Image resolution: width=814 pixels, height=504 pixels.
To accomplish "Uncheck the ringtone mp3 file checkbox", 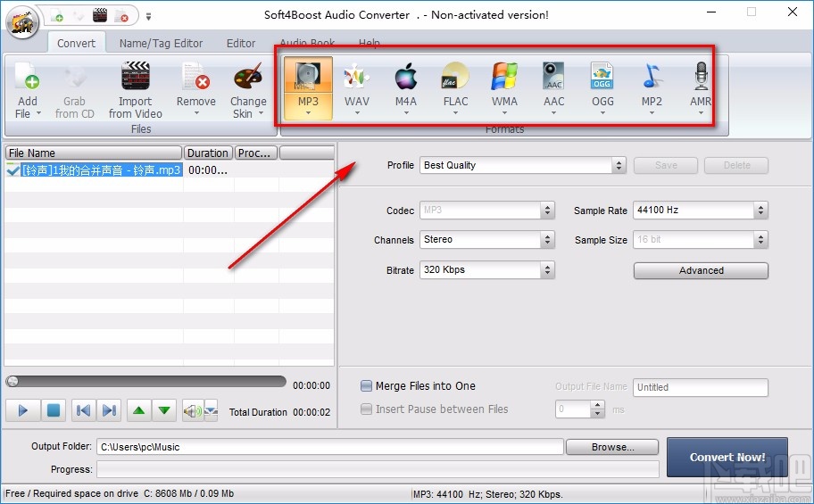I will point(12,169).
